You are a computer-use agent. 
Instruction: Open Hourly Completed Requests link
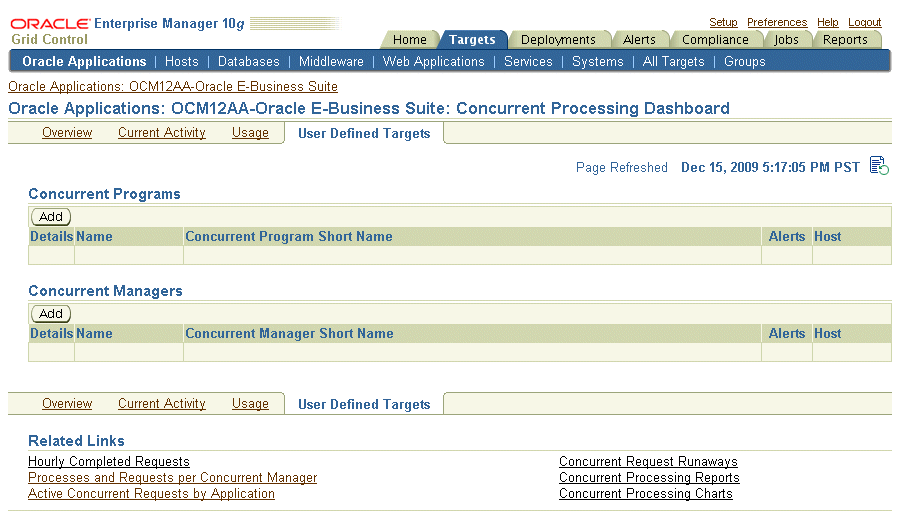(x=109, y=461)
